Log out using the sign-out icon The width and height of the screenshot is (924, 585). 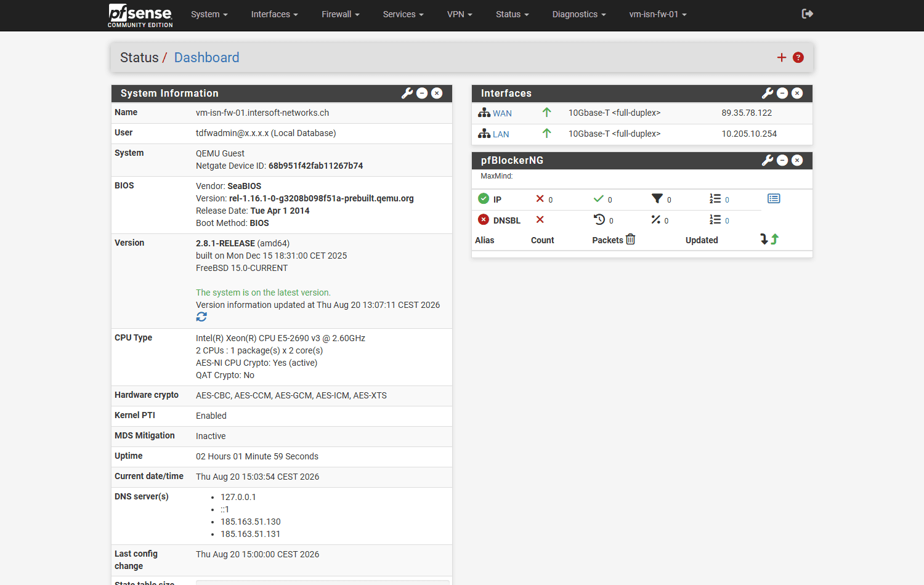coord(808,14)
